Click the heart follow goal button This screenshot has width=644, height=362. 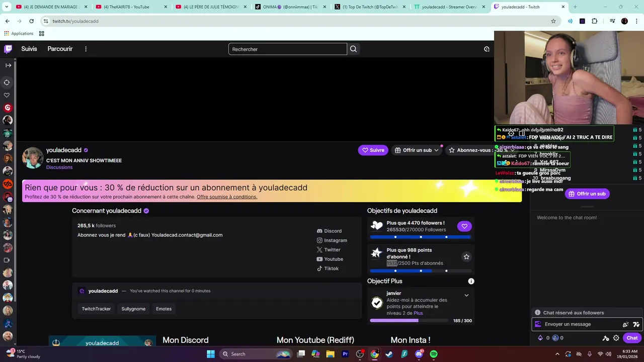tap(464, 226)
